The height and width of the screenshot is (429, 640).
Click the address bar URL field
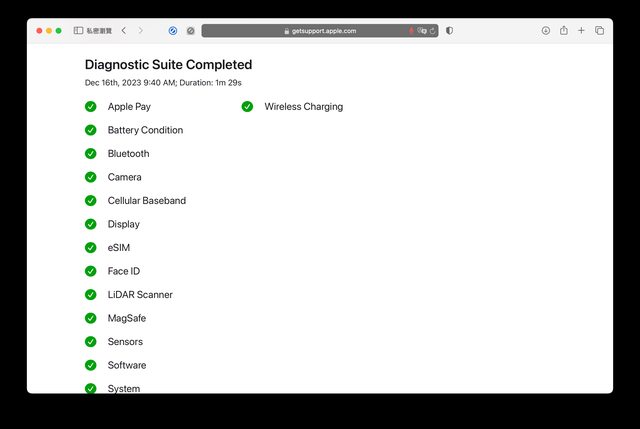[x=320, y=31]
